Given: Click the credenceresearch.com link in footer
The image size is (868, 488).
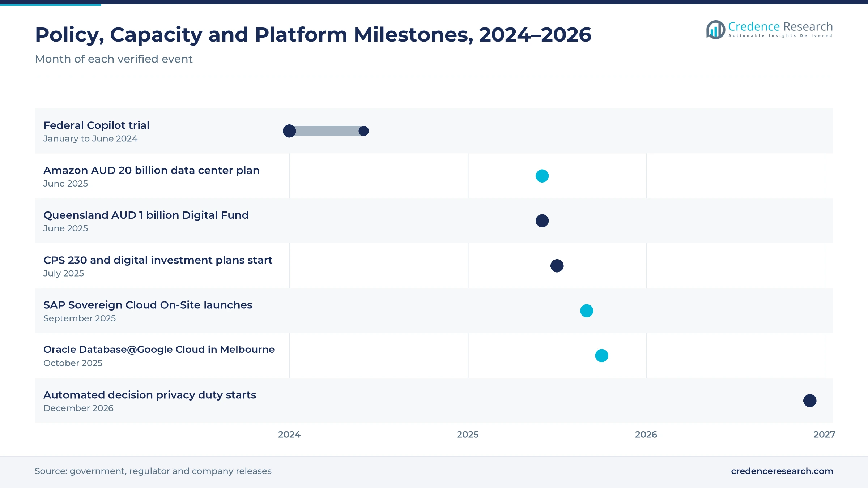Looking at the screenshot, I should [x=782, y=471].
